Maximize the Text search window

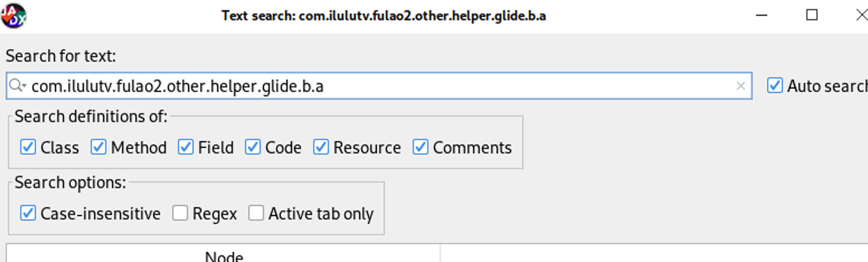[x=812, y=15]
